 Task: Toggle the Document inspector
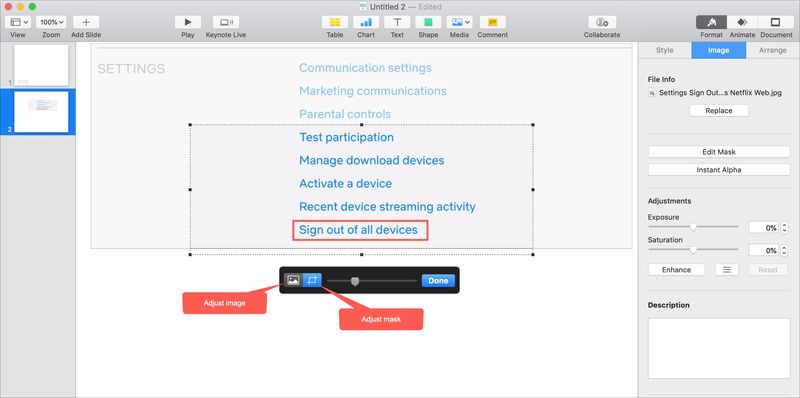pos(776,22)
